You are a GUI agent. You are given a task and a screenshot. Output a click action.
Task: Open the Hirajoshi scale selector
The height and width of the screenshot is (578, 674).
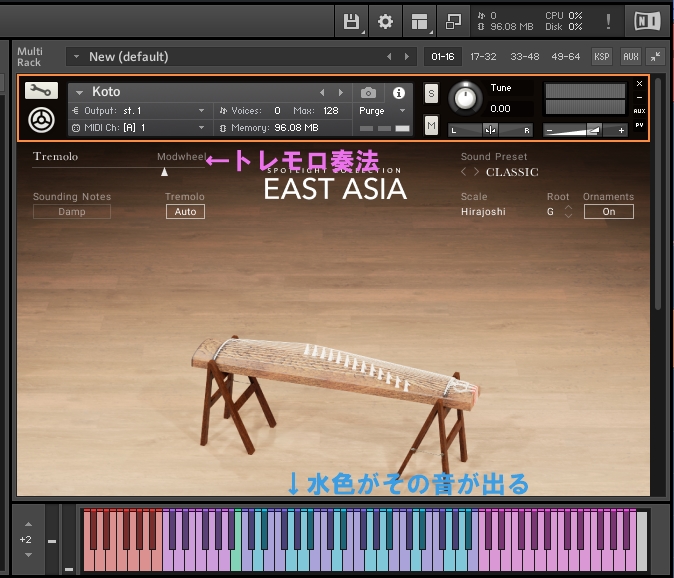(483, 211)
